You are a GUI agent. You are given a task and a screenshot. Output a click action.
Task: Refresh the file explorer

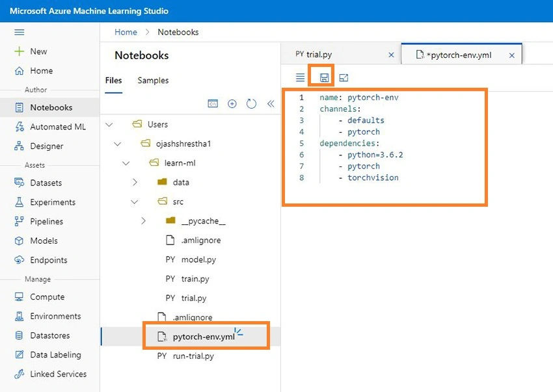pyautogui.click(x=251, y=103)
